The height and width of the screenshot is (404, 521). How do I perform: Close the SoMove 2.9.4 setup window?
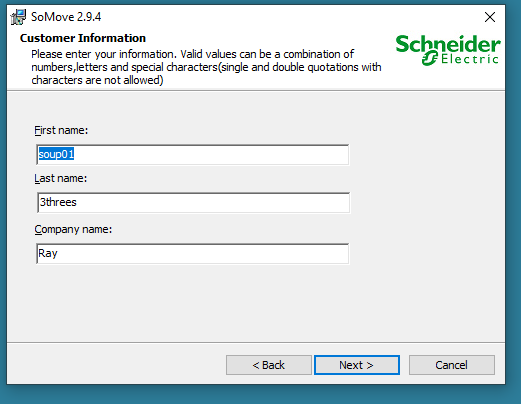pos(490,17)
